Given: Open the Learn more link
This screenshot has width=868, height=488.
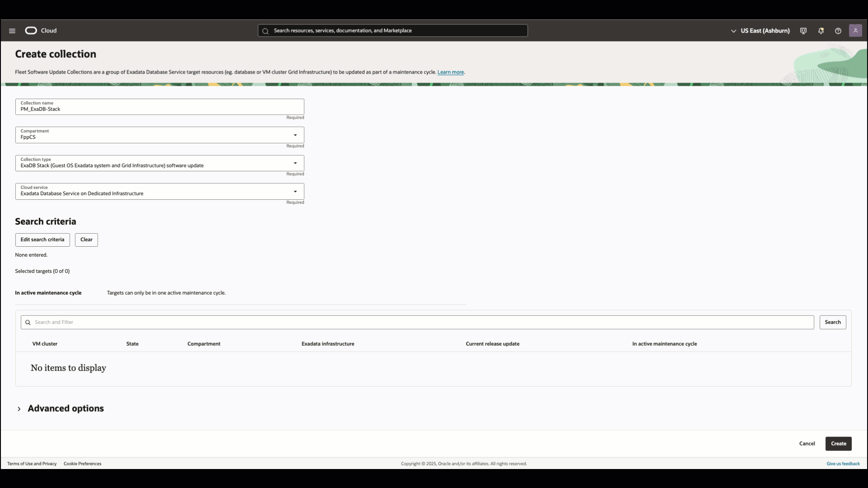Looking at the screenshot, I should point(450,72).
